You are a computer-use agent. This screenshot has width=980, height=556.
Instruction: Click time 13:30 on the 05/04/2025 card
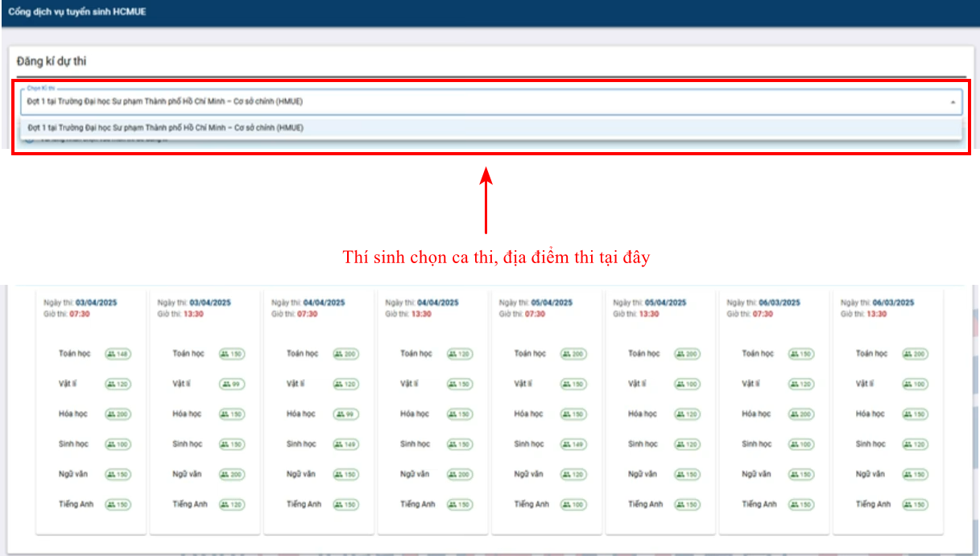pos(650,314)
